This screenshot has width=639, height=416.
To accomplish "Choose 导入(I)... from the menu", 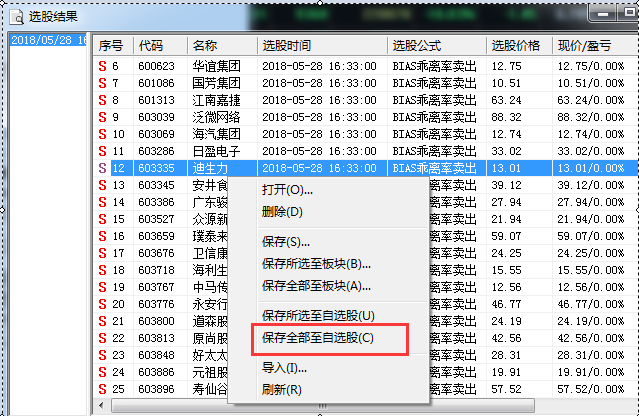I will pyautogui.click(x=284, y=368).
